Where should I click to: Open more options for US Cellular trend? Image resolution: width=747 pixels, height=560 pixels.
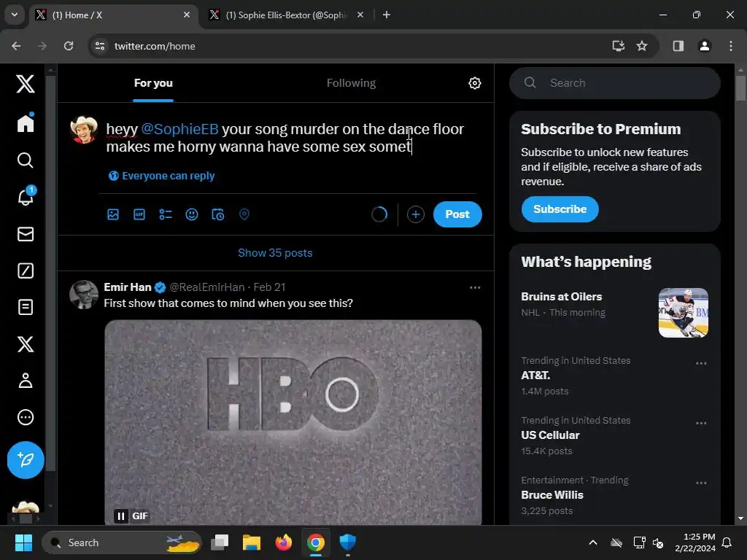pyautogui.click(x=701, y=424)
